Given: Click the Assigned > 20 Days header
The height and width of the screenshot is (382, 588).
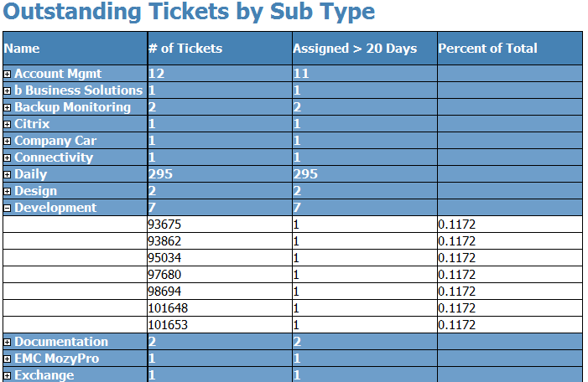Looking at the screenshot, I should [x=355, y=49].
